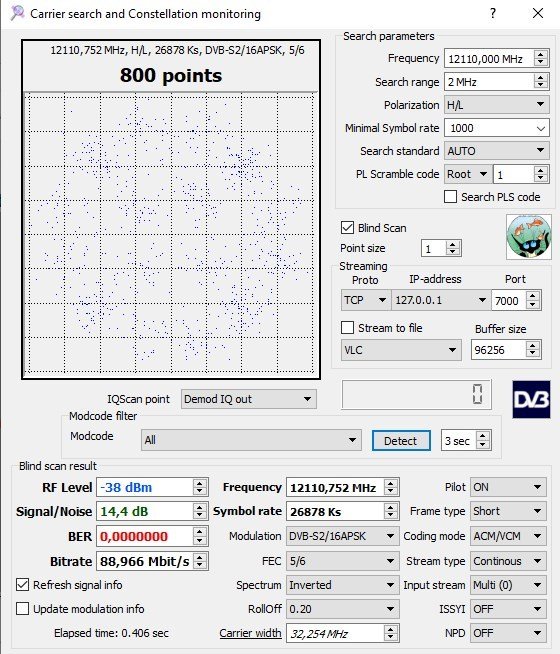Click the magnifier icon in the title bar
This screenshot has height=654, width=560.
[18, 13]
